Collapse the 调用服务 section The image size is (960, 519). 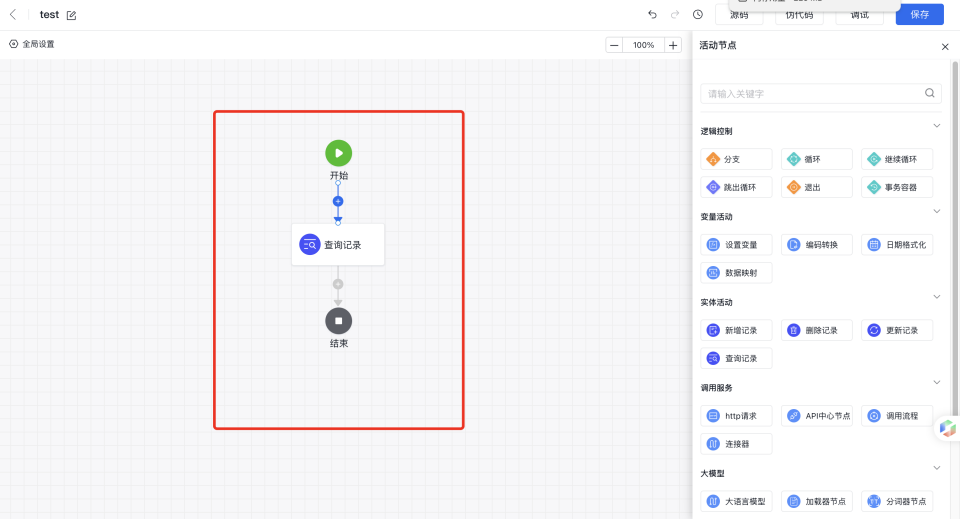click(x=937, y=382)
